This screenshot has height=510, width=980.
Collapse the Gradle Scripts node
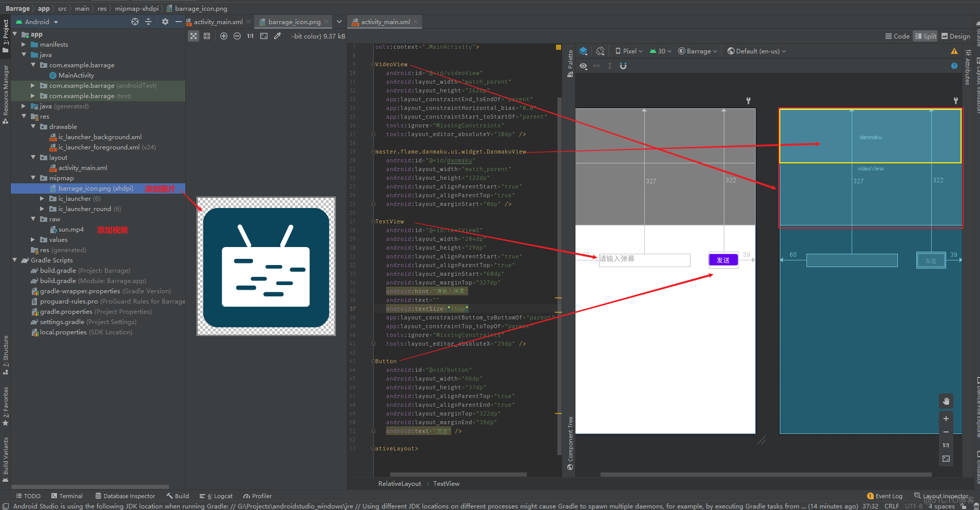pyautogui.click(x=14, y=260)
